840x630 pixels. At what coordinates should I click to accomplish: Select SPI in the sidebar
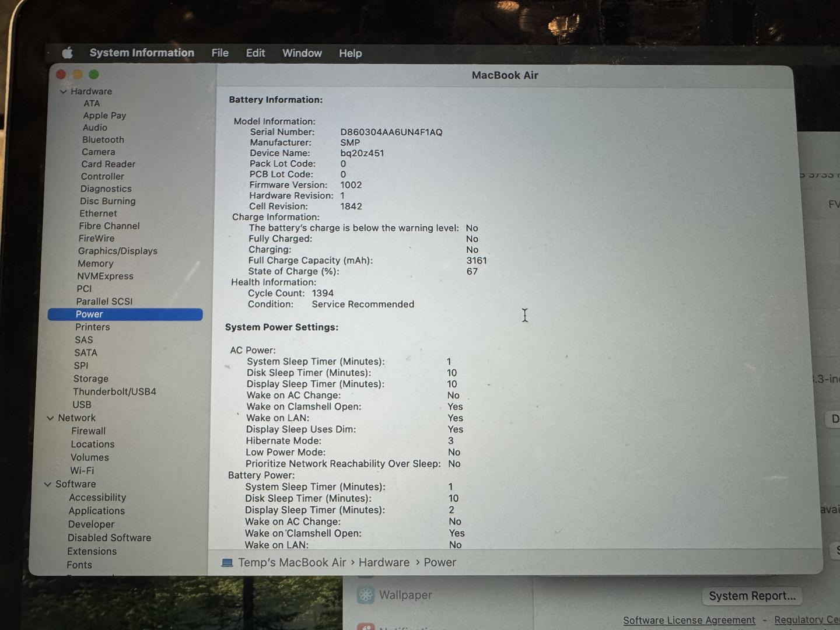click(x=81, y=366)
